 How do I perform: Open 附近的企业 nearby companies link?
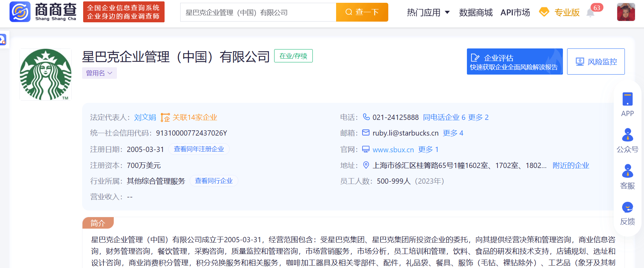pyautogui.click(x=571, y=166)
